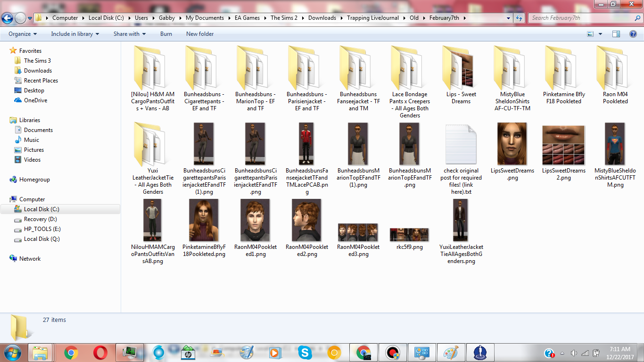Open OneDrive from Favorites sidebar
Screen dimensions: 644x362
(35, 100)
